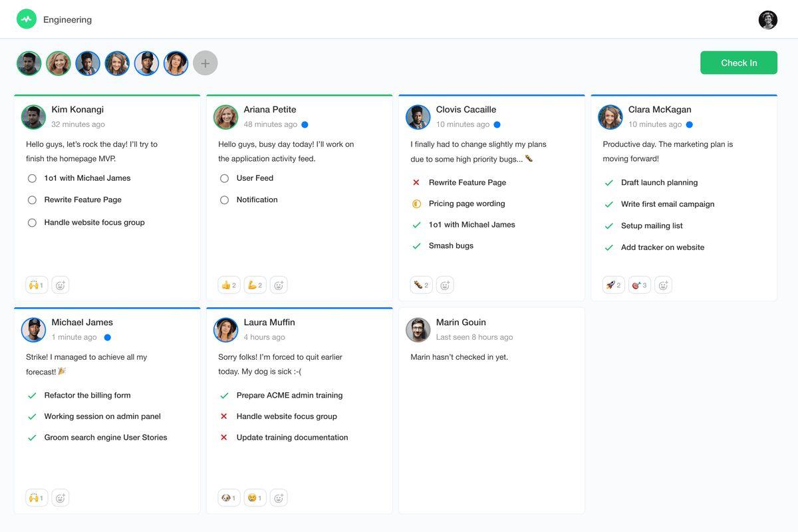Add reaction on Michael James's card
The height and width of the screenshot is (532, 798).
[x=61, y=498]
